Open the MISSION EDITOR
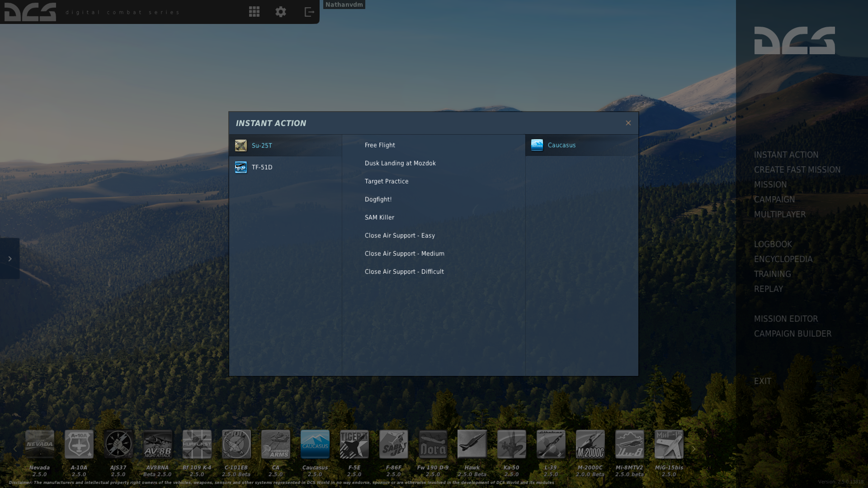The width and height of the screenshot is (868, 488). pyautogui.click(x=786, y=319)
